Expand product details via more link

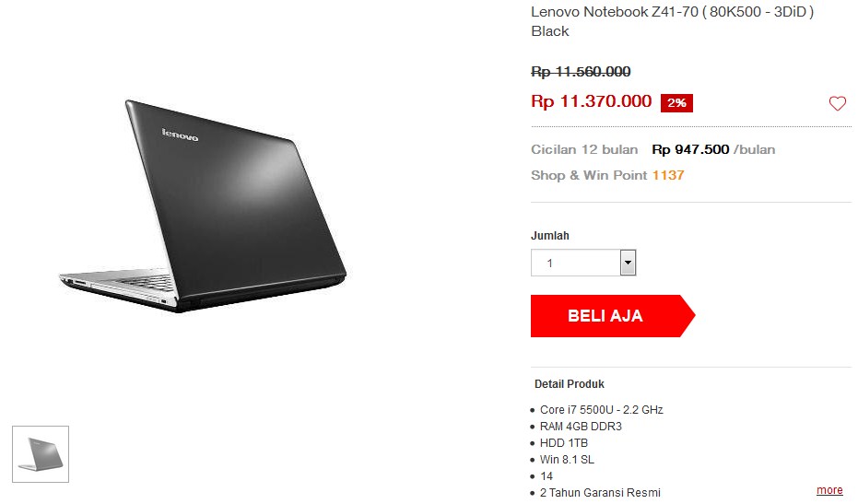click(829, 490)
